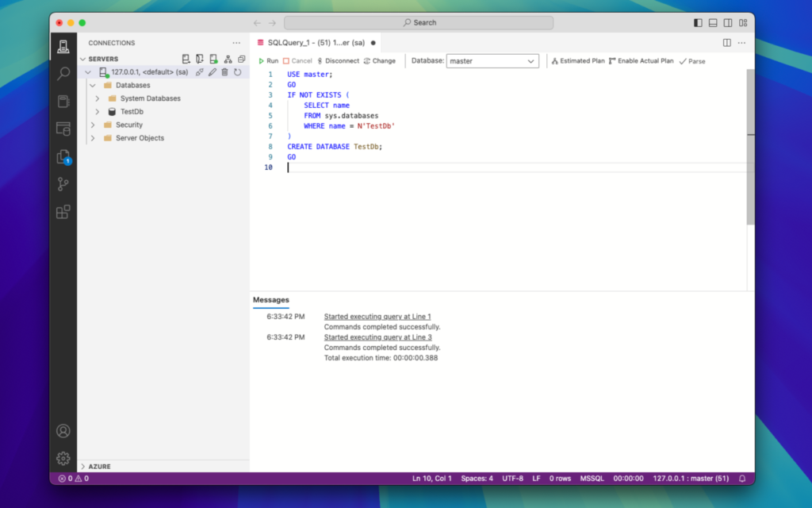Click Disconnect in the query toolbar
Screen dimensions: 812x508
click(x=338, y=61)
